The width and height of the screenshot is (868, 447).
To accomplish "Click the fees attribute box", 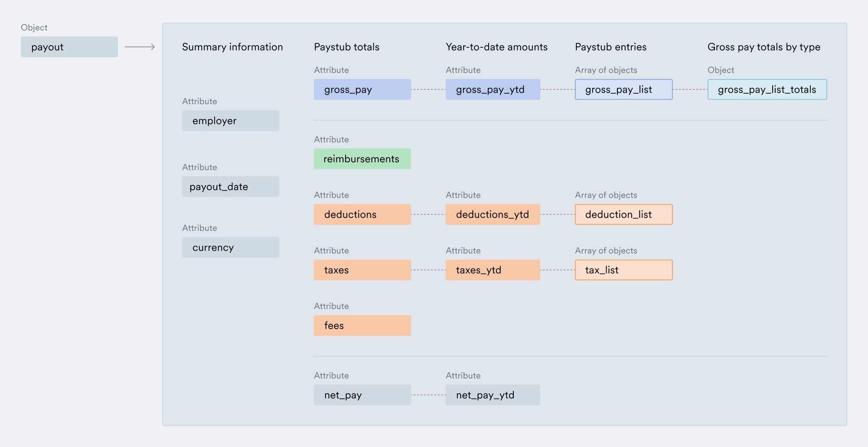I will tap(362, 325).
